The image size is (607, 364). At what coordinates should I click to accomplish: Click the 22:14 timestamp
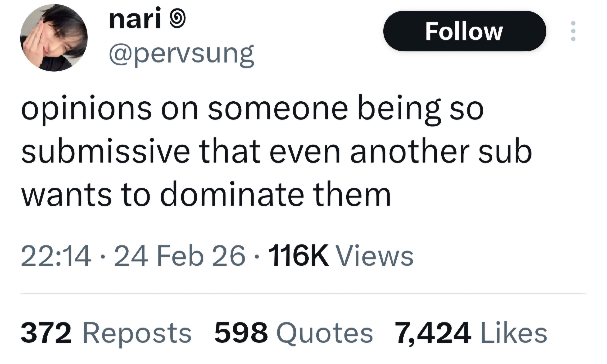[56, 256]
